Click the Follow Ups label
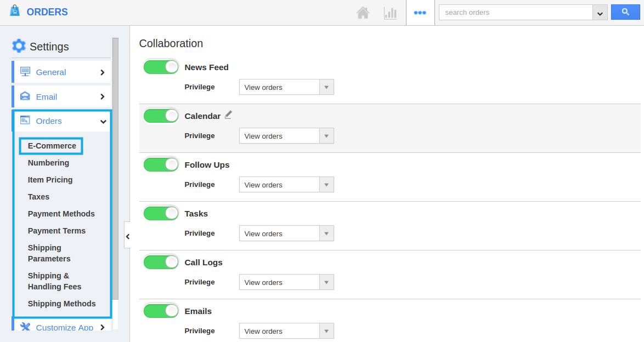 point(207,165)
